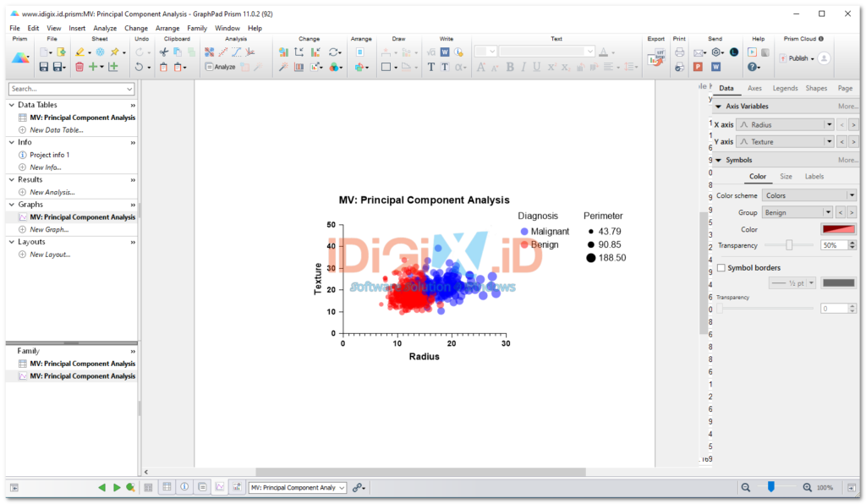Open the Analyze menu
This screenshot has width=866, height=504.
tap(104, 28)
